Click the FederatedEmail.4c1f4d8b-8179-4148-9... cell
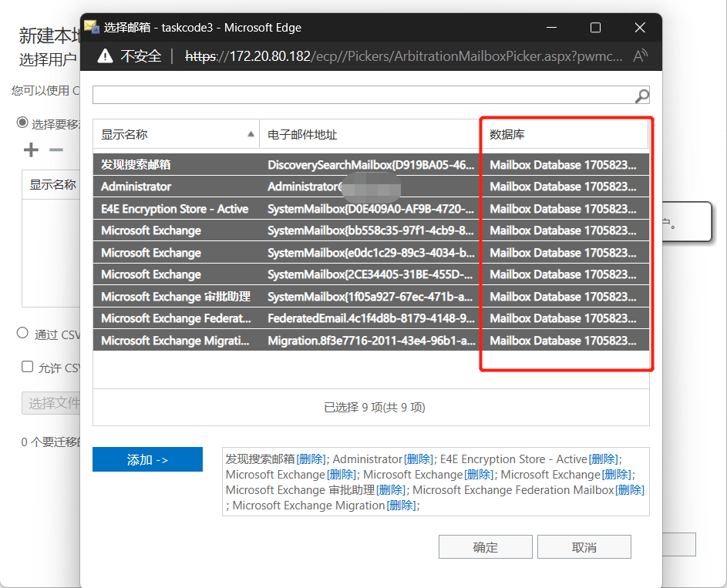727x588 pixels. pos(371,318)
